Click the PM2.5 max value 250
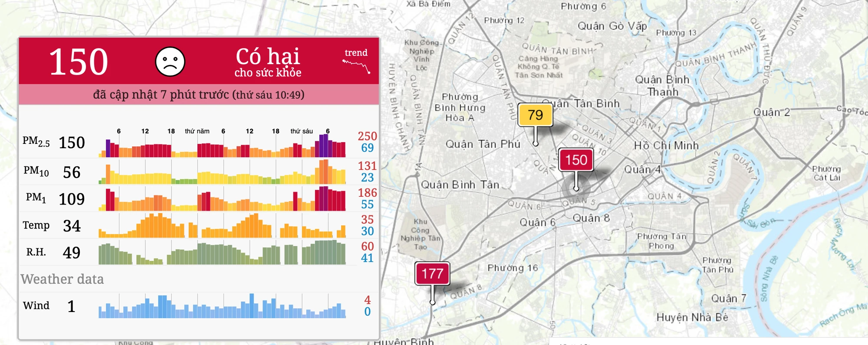This screenshot has width=868, height=345. tap(367, 136)
